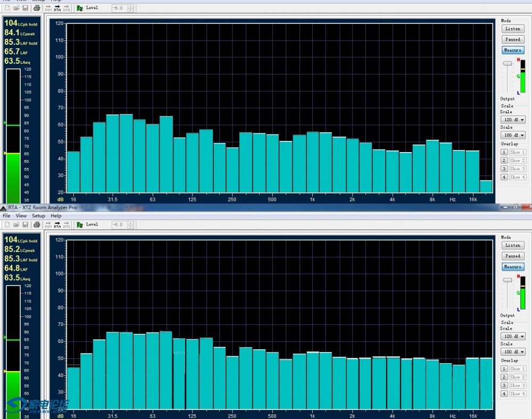
Task: Click the green signal generator icon in the upper toolbar
Action: tap(79, 8)
